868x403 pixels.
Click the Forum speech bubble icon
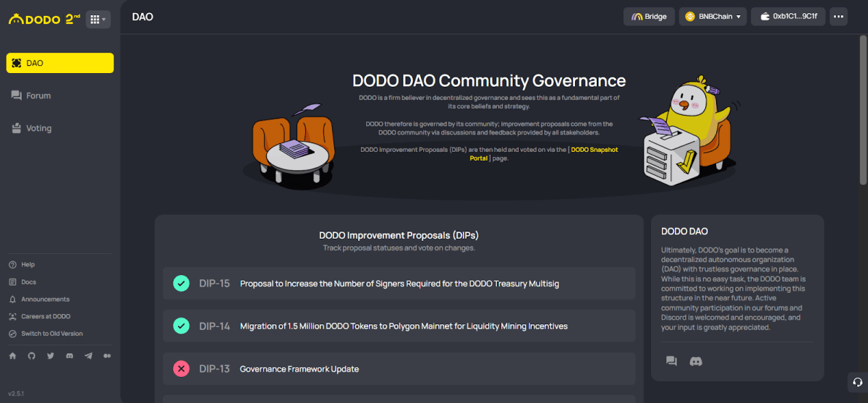[17, 96]
